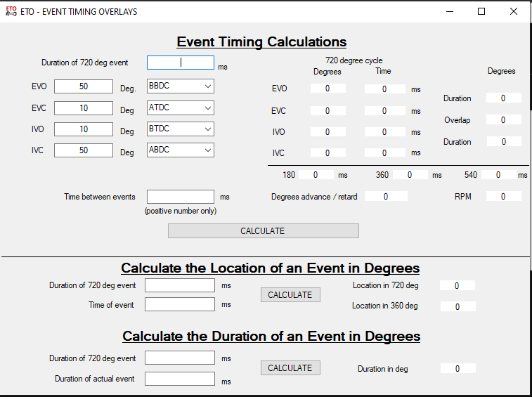Click the EVO degrees input field
Viewport: 532px width, 397px height.
pos(83,86)
